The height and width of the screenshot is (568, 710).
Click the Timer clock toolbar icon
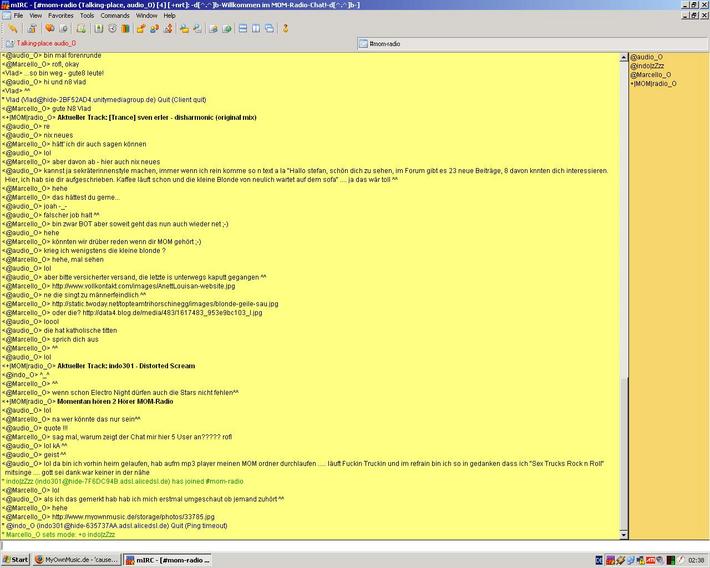point(112,29)
